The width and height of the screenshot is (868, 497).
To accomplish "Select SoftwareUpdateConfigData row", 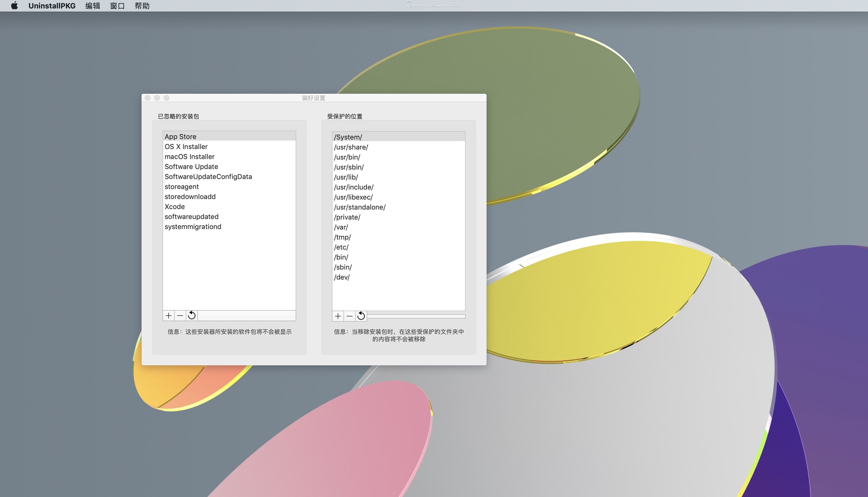I will click(x=229, y=176).
